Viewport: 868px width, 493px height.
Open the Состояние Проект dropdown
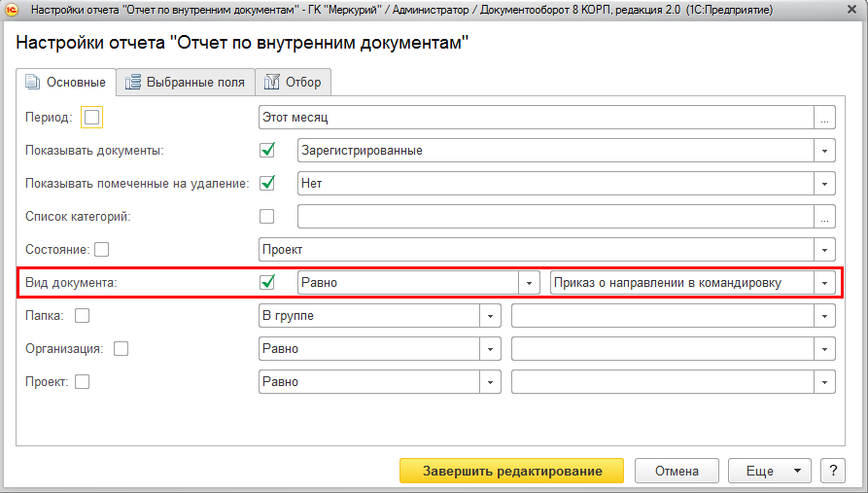(x=825, y=250)
